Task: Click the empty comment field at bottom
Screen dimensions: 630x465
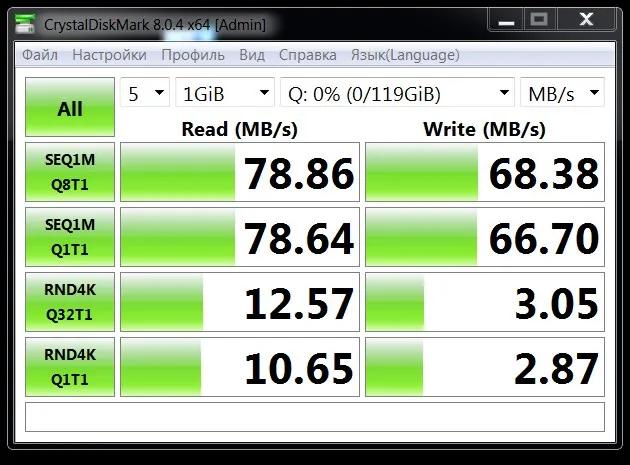Action: click(x=315, y=417)
